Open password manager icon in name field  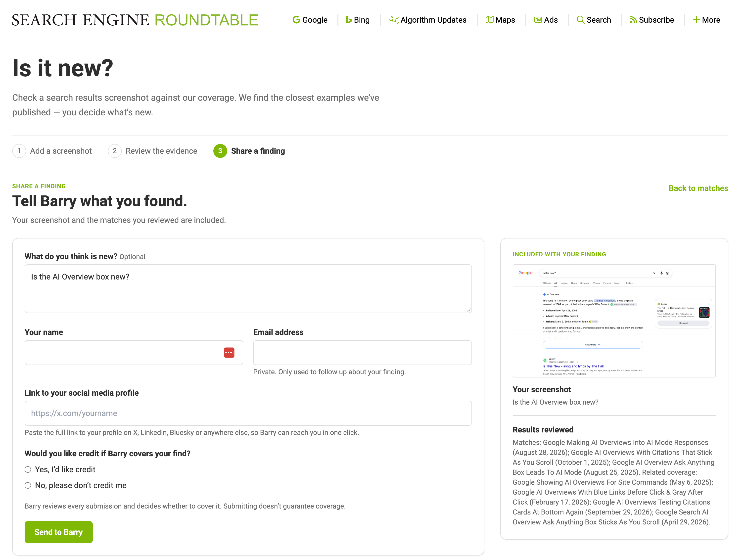click(229, 352)
